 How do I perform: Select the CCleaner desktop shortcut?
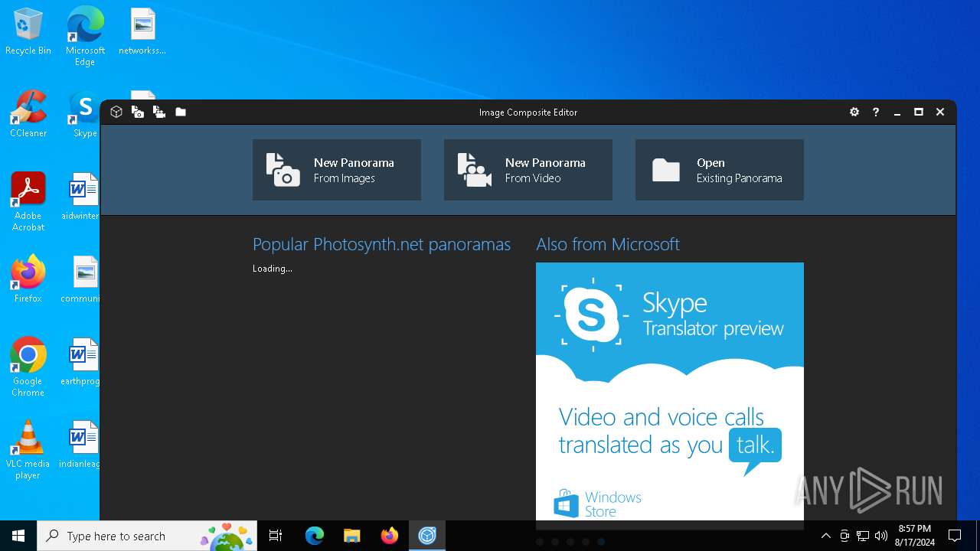[28, 114]
